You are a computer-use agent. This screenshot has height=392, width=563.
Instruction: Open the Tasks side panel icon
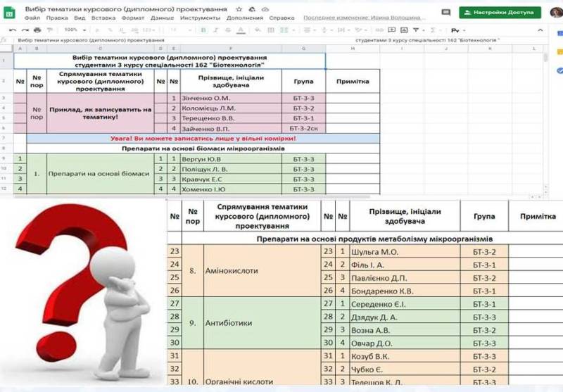[x=559, y=70]
